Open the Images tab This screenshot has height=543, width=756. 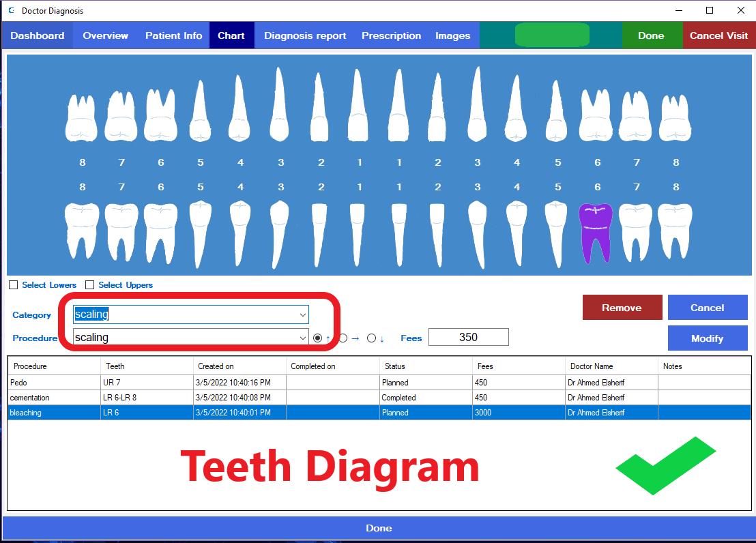click(x=453, y=35)
